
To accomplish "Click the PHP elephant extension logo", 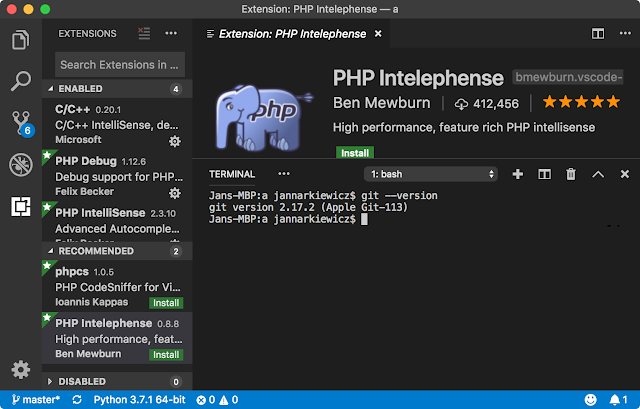I will pos(264,118).
